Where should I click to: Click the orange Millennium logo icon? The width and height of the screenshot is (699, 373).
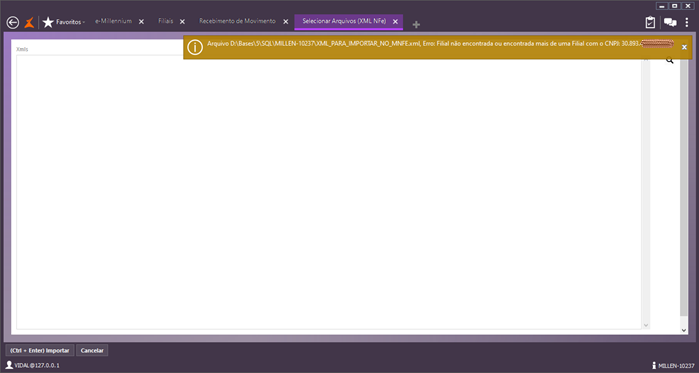coord(29,22)
